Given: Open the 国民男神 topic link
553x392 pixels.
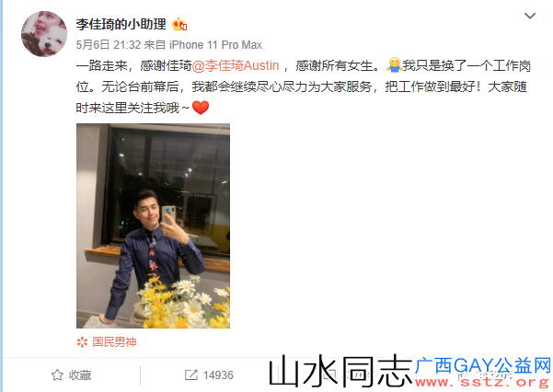Looking at the screenshot, I should (114, 342).
